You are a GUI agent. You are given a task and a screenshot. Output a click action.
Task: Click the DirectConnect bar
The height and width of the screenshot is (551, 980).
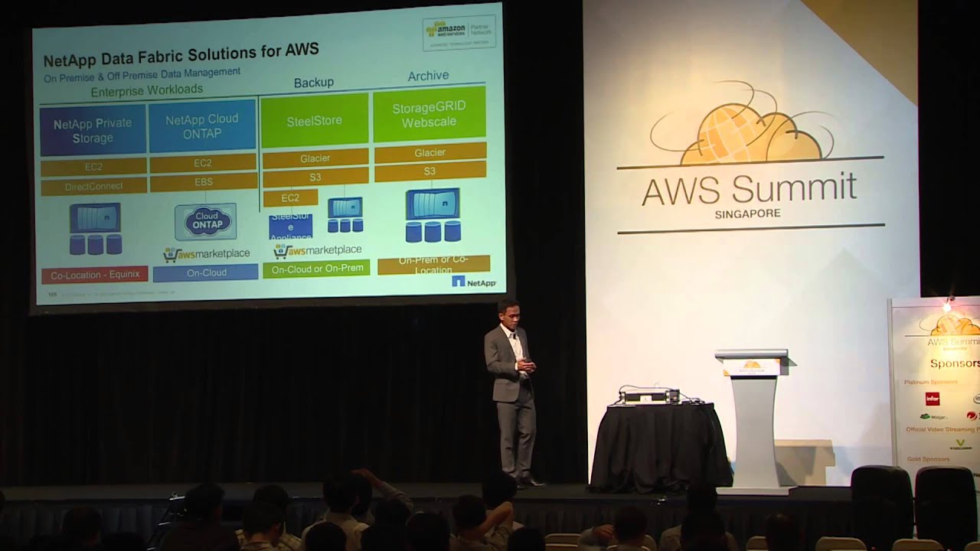pyautogui.click(x=93, y=186)
